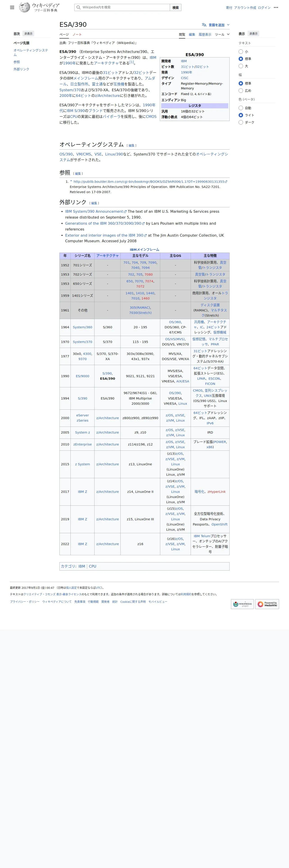This screenshot has width=289, height=868.
Task: Switch to the ページ tab
Action: [x=64, y=34]
